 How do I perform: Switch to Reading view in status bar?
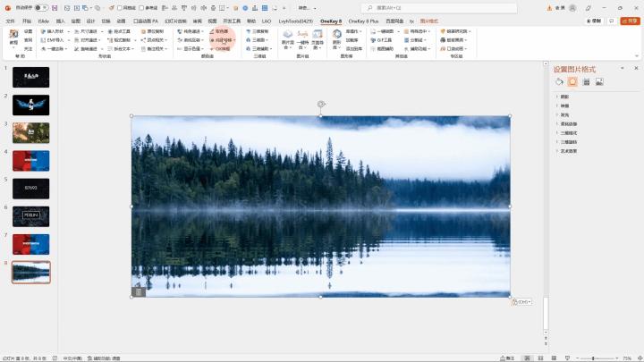point(554,358)
